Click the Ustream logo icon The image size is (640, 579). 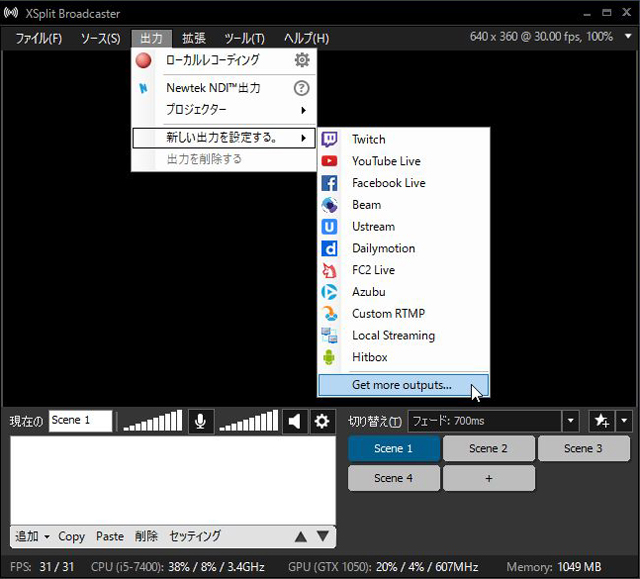(x=329, y=226)
